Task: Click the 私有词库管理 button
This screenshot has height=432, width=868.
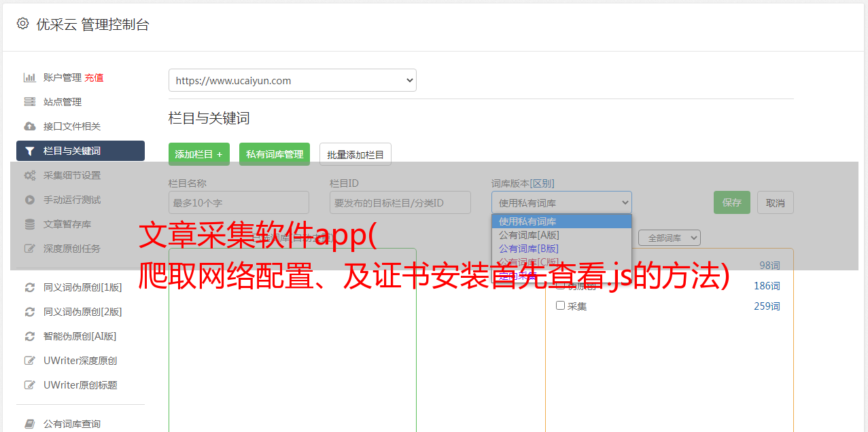Action: point(275,154)
